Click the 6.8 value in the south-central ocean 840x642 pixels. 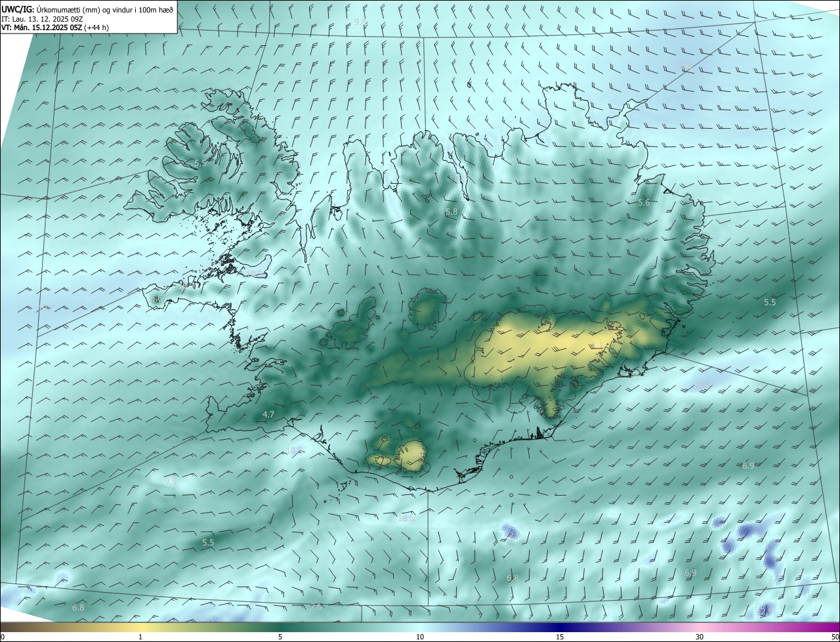click(x=513, y=578)
